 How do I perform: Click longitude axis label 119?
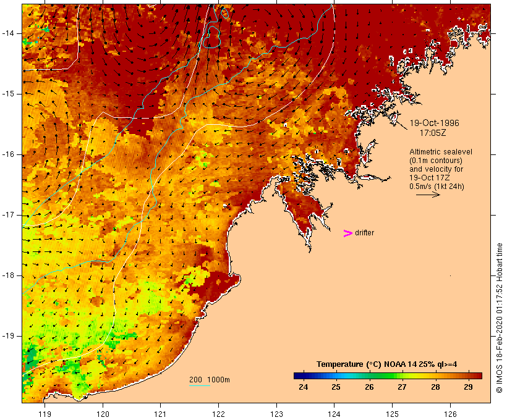tap(45, 414)
